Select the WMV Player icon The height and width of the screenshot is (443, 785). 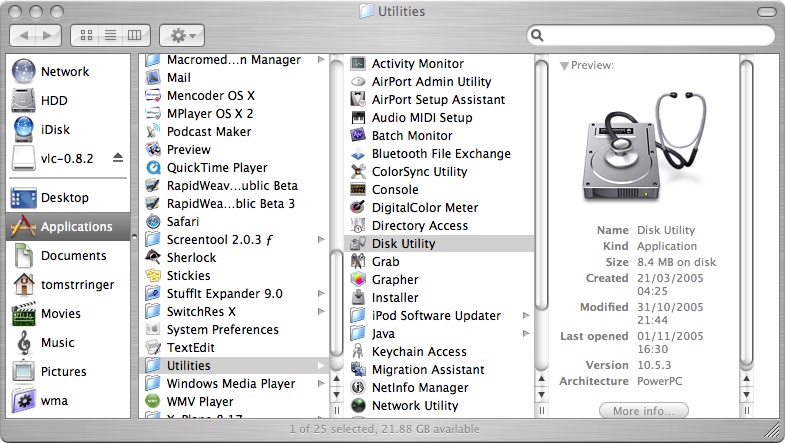tap(153, 402)
